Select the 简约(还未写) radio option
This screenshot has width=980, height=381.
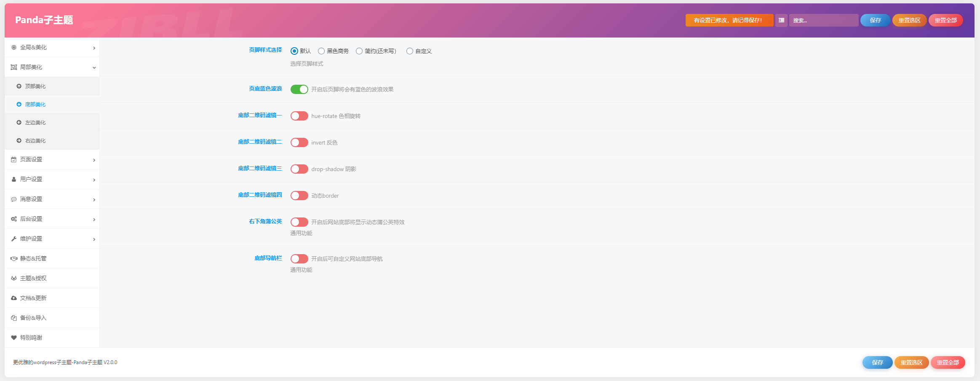[359, 51]
